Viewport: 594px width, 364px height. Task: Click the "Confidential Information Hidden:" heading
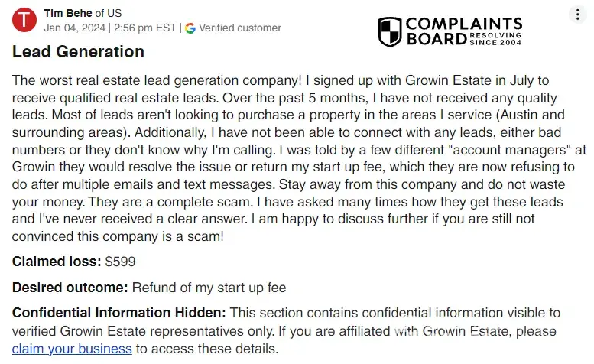(x=119, y=313)
